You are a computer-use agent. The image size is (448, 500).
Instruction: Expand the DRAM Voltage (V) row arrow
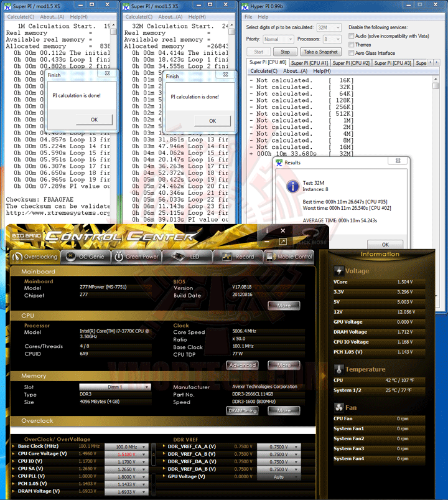click(13, 491)
